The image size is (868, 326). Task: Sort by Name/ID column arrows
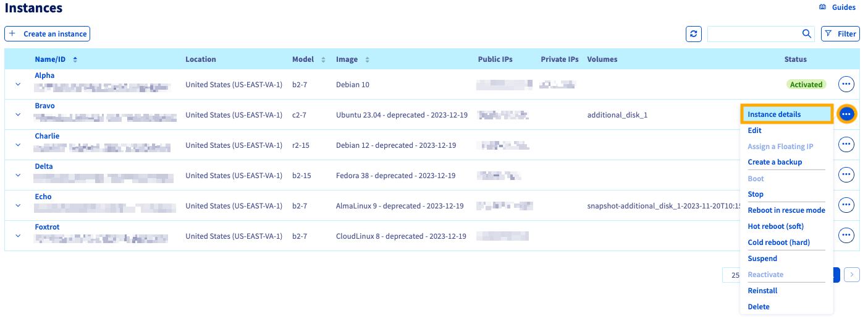coord(75,59)
